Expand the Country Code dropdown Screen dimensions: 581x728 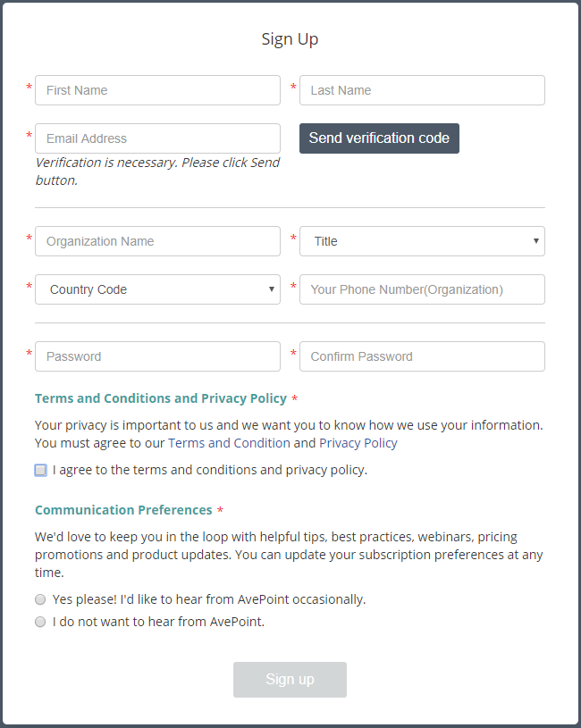[x=157, y=289]
